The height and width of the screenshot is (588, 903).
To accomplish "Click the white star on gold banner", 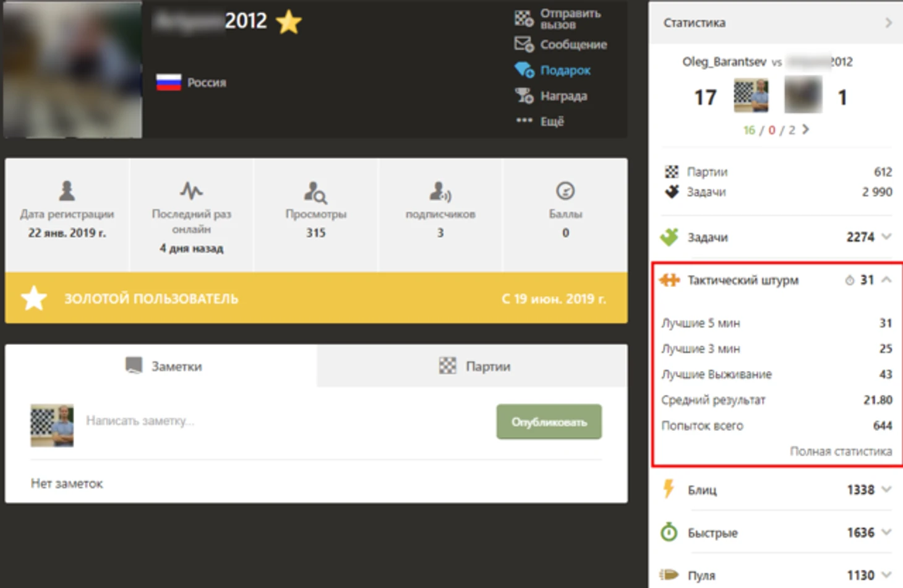I will 34,298.
